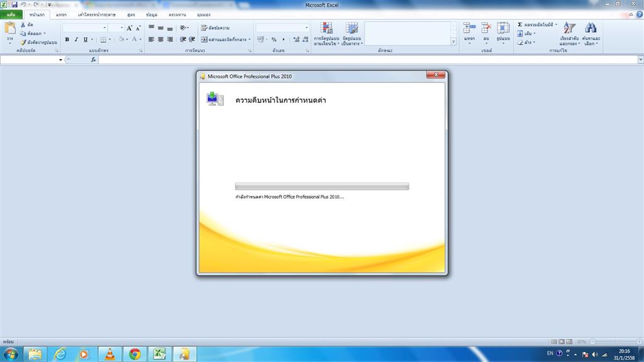Open the Name Box dropdown arrow
644x362 pixels.
60,60
